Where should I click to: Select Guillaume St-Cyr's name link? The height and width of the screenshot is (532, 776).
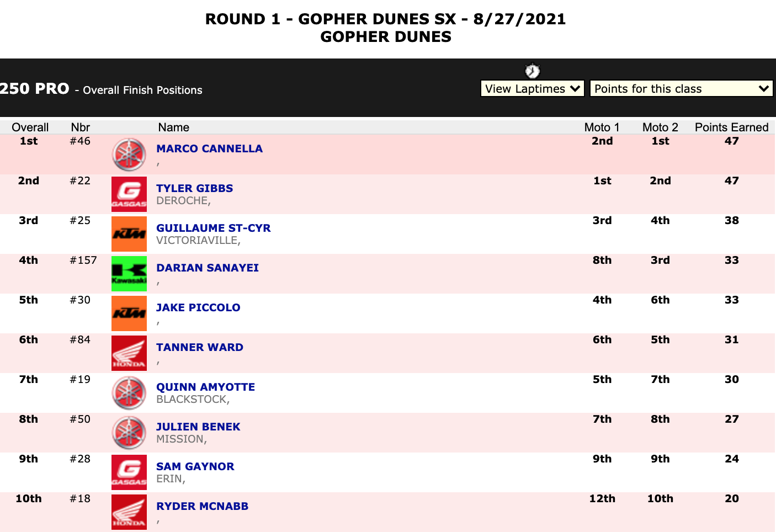(213, 228)
